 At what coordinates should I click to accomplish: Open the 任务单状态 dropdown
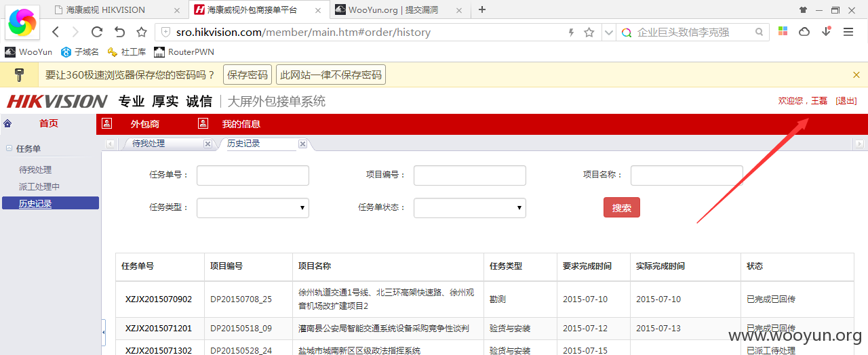click(x=470, y=208)
